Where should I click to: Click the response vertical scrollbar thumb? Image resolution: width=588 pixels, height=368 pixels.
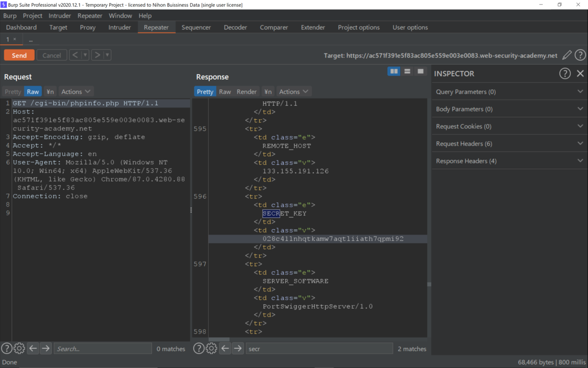tap(429, 284)
